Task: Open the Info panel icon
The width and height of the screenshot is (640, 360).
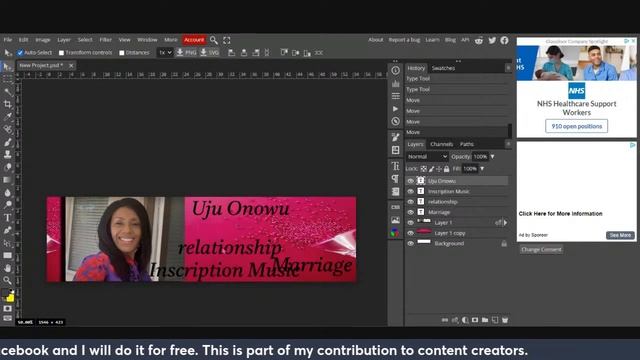Action: (x=395, y=71)
